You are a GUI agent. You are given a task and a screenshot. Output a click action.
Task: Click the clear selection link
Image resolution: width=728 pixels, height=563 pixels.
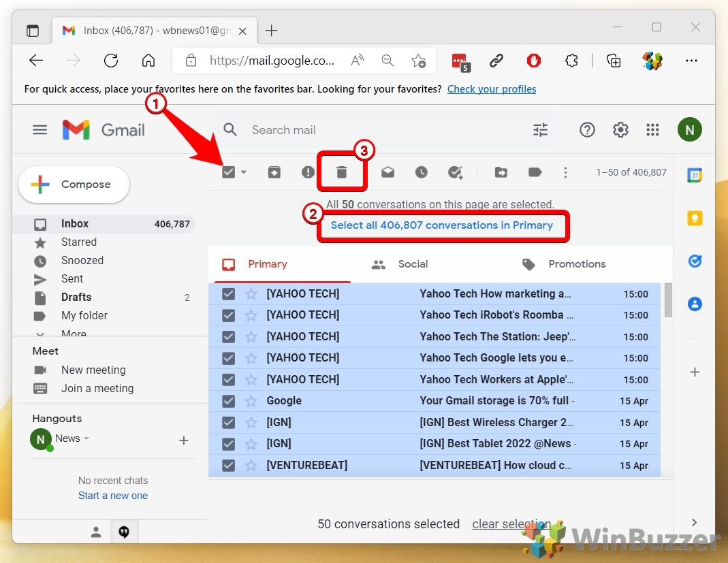(511, 524)
